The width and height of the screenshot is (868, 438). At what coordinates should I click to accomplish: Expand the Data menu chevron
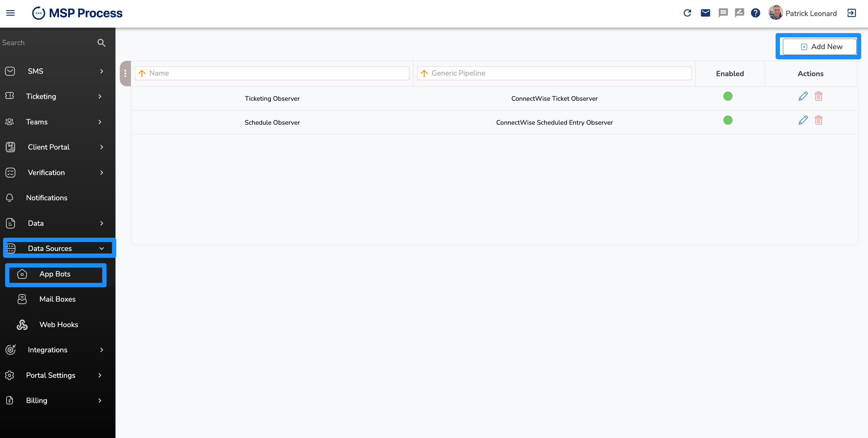[x=101, y=223]
